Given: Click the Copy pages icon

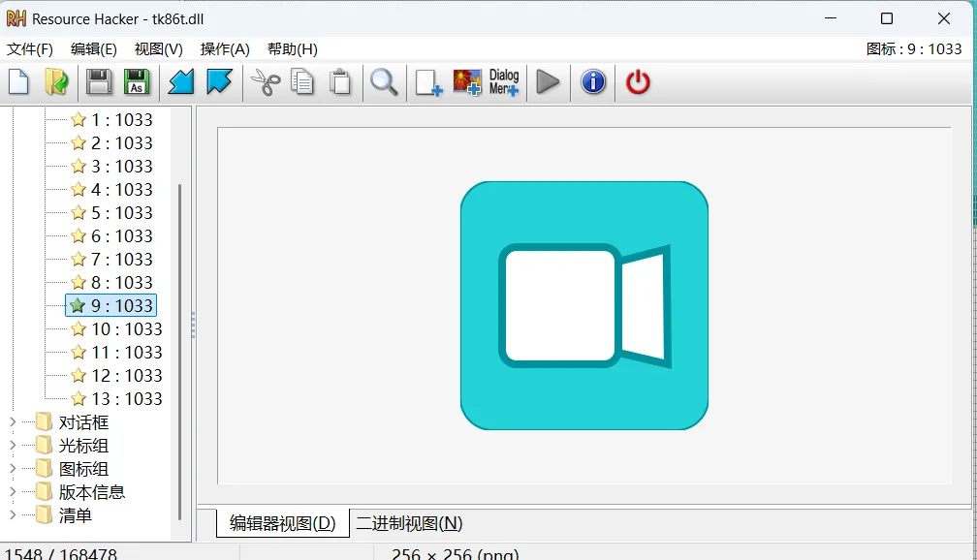Looking at the screenshot, I should pyautogui.click(x=302, y=82).
